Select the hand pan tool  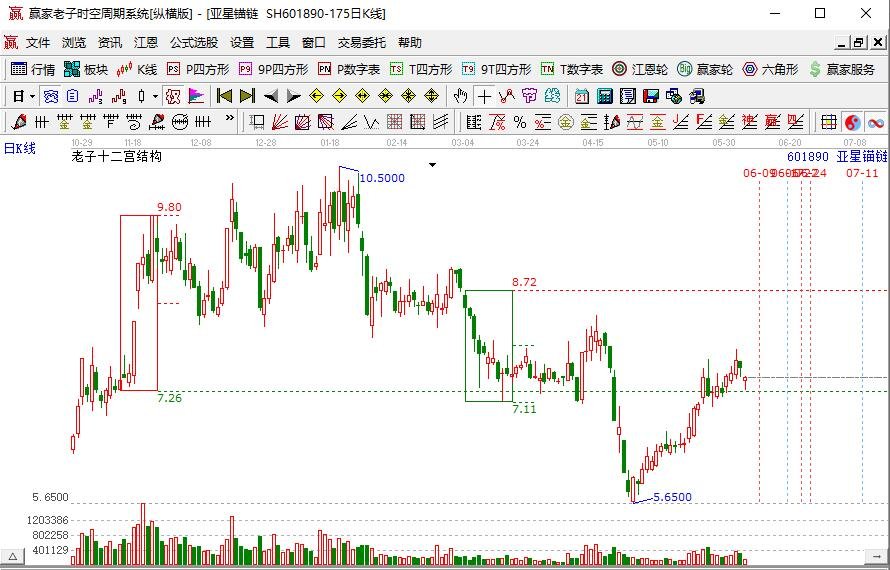[460, 96]
